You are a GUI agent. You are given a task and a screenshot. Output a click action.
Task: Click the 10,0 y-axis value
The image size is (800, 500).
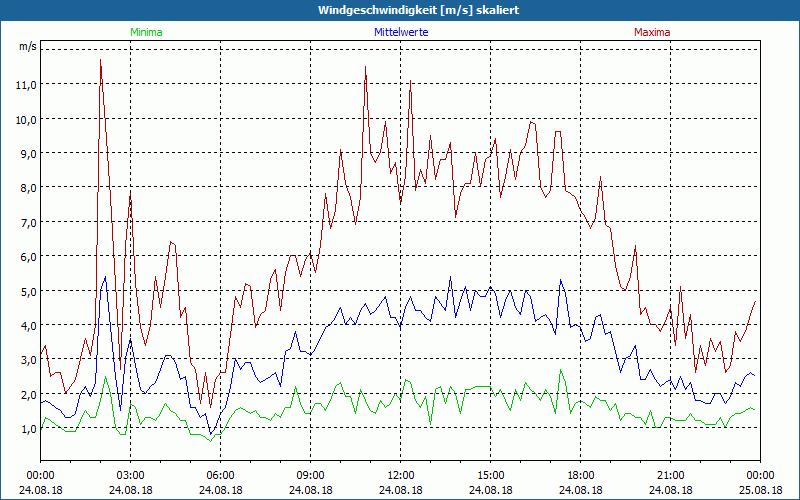[26, 119]
